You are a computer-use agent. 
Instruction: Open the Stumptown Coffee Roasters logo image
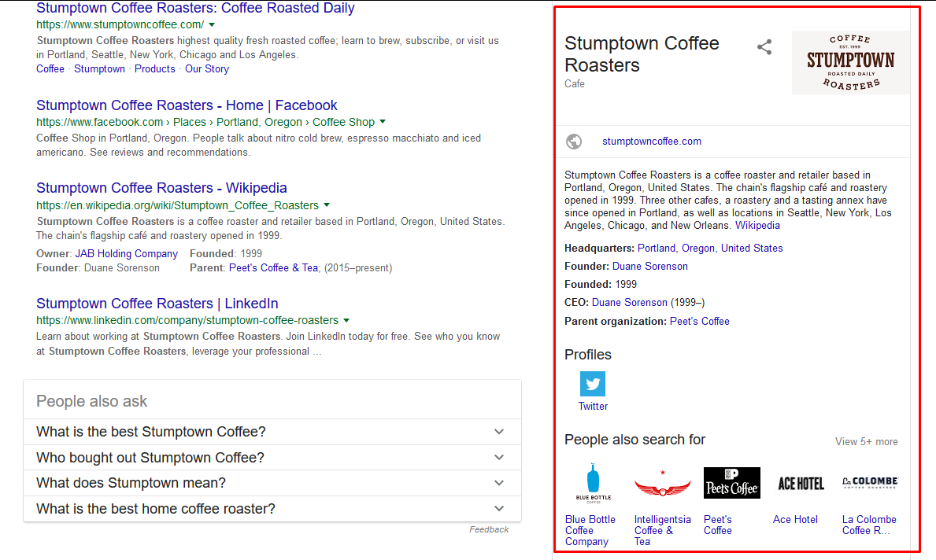[x=851, y=63]
